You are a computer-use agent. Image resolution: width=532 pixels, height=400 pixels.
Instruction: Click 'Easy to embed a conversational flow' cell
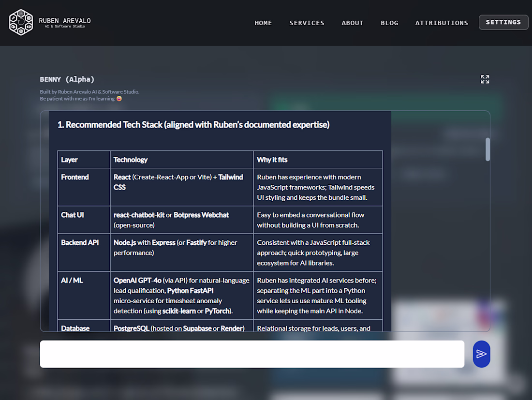318,220
